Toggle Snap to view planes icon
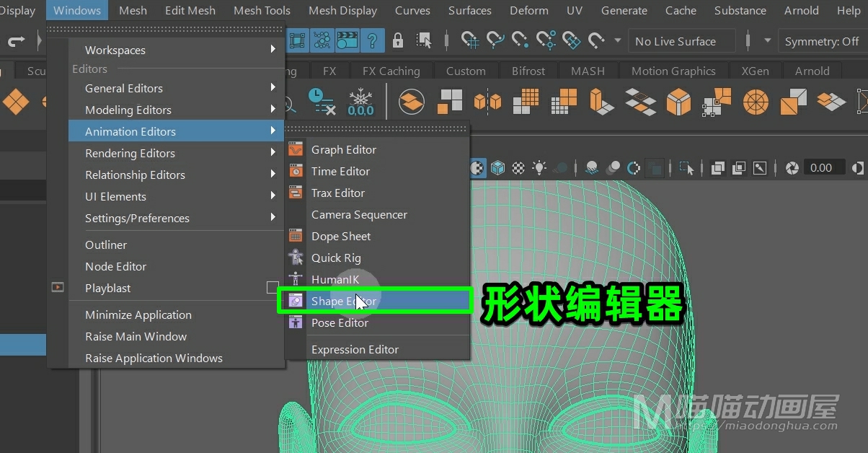The width and height of the screenshot is (868, 453). (x=571, y=40)
